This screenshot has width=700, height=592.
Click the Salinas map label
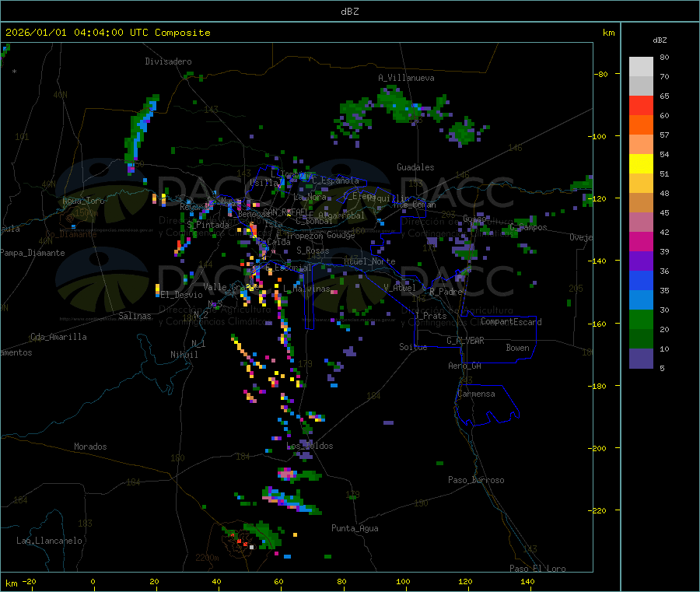click(x=135, y=316)
